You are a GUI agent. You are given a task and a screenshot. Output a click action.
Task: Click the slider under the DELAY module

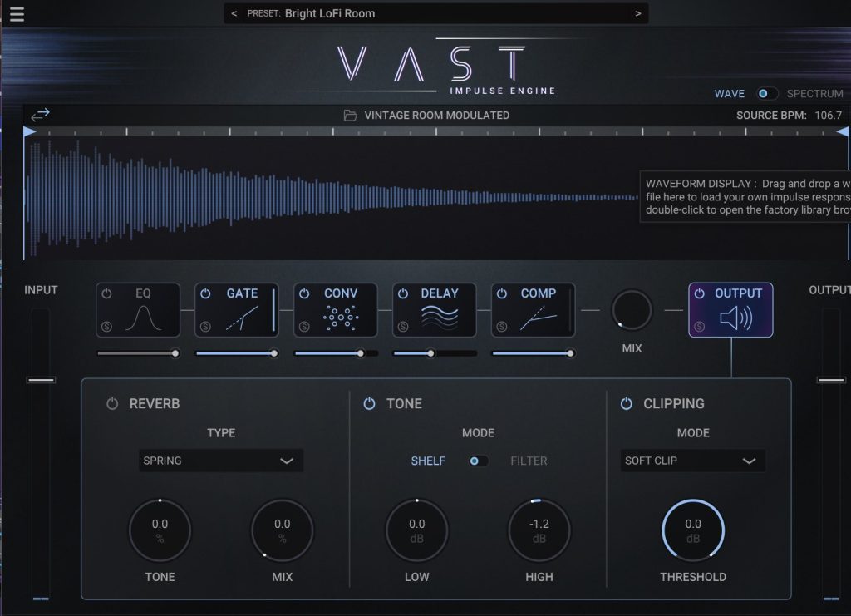pos(430,353)
